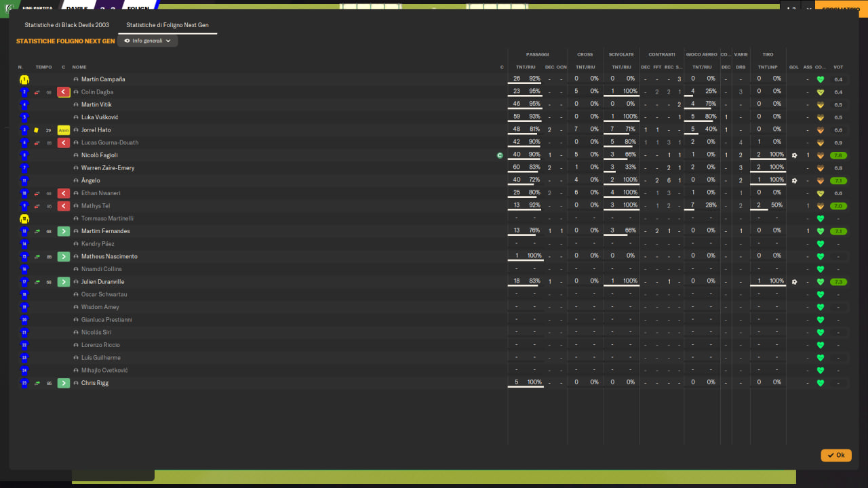The height and width of the screenshot is (488, 868).
Task: Click the red substituted-off arrow for Lucas Gourna-Douath
Action: [64, 143]
